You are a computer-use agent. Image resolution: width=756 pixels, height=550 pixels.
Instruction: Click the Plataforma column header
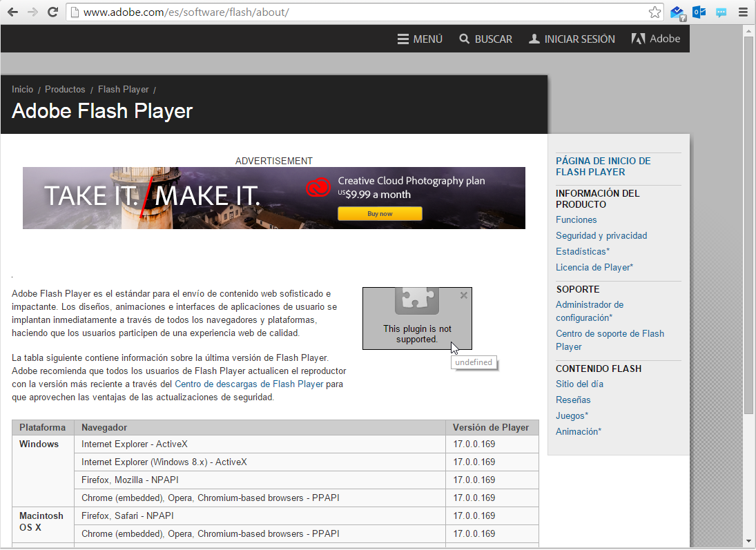(x=42, y=428)
